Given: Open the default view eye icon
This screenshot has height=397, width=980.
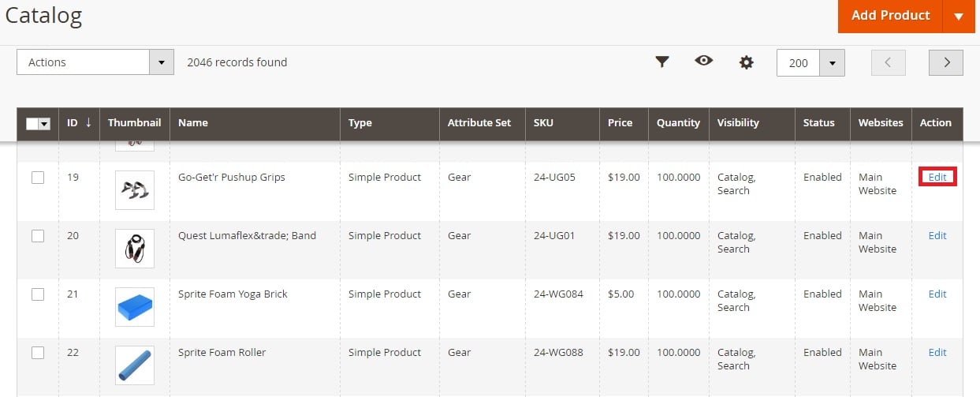Looking at the screenshot, I should [704, 60].
